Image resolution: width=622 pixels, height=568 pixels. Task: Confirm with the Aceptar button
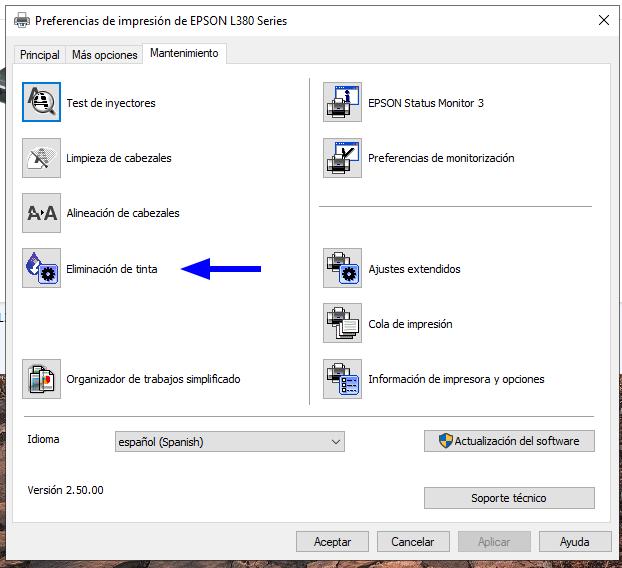coord(332,542)
